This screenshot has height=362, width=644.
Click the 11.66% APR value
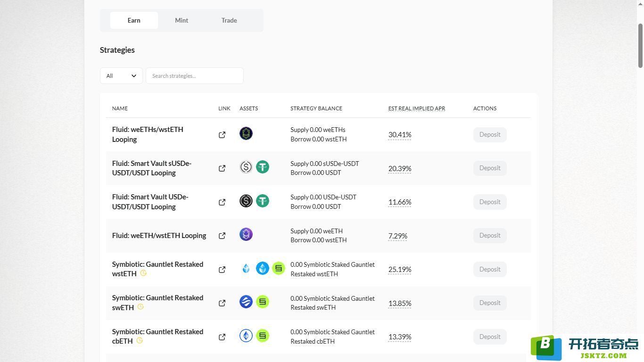tap(400, 202)
